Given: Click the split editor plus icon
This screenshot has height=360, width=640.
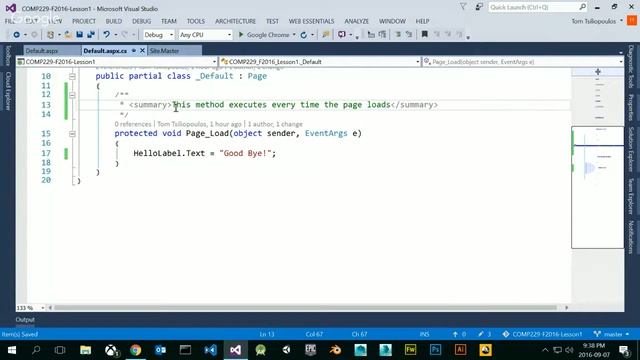Looking at the screenshot, I should pos(598,72).
